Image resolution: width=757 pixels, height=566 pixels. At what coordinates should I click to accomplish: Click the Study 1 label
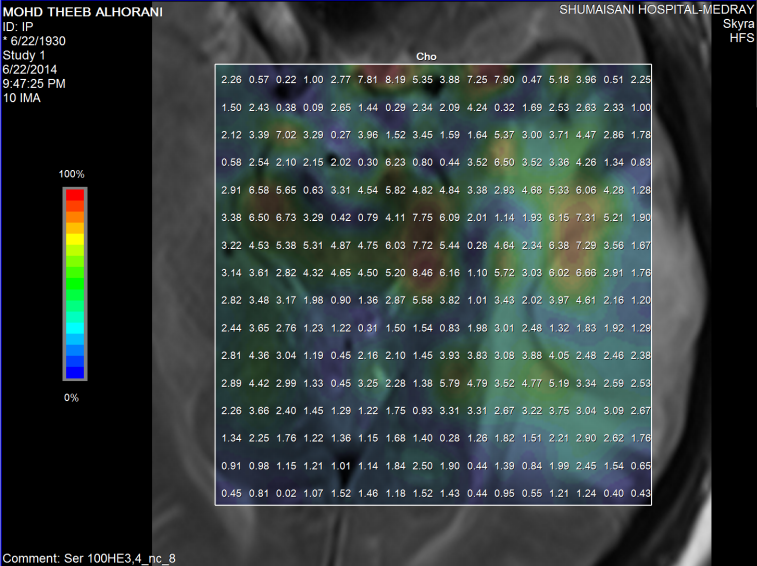tap(24, 55)
